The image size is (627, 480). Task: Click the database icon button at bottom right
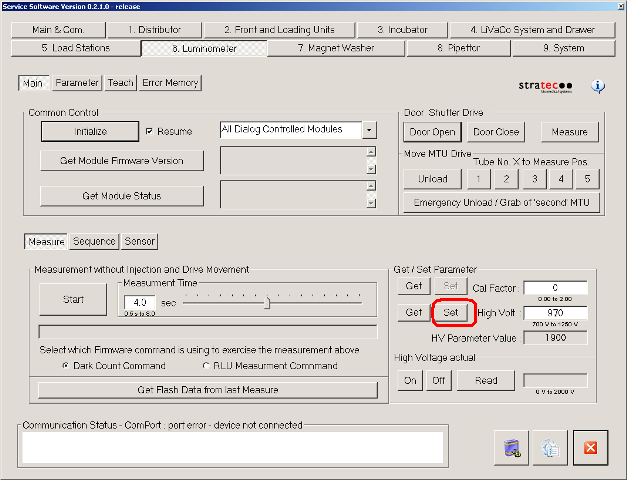tap(510, 447)
